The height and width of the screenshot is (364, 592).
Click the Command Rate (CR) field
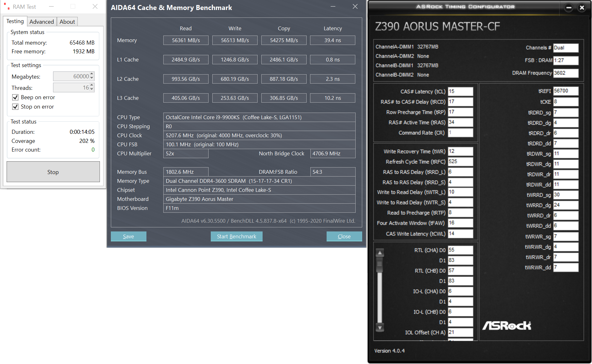point(461,133)
